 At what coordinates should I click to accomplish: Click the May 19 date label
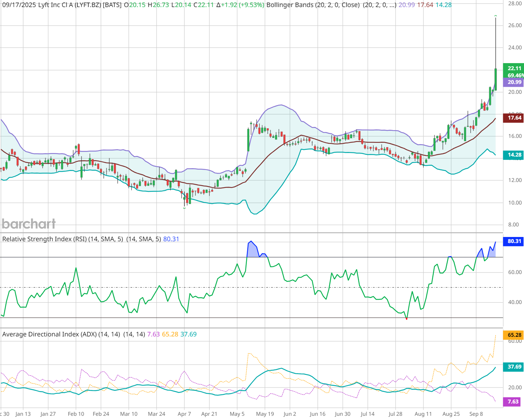265,414
